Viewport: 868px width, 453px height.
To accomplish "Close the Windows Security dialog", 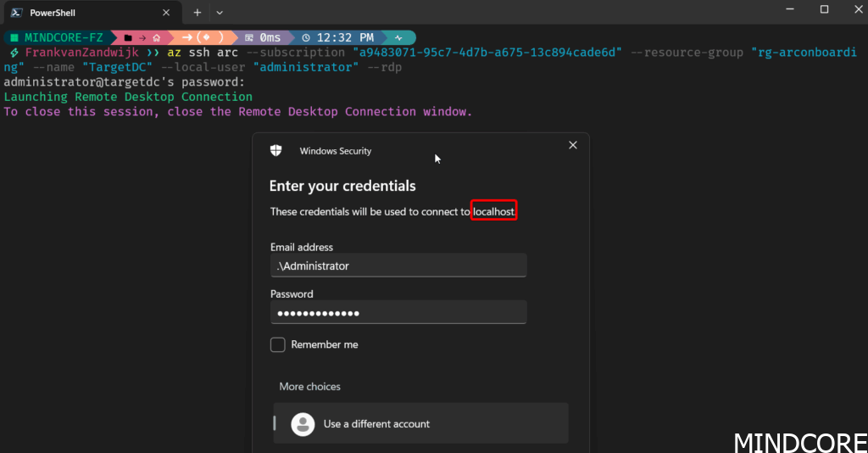I will point(573,145).
